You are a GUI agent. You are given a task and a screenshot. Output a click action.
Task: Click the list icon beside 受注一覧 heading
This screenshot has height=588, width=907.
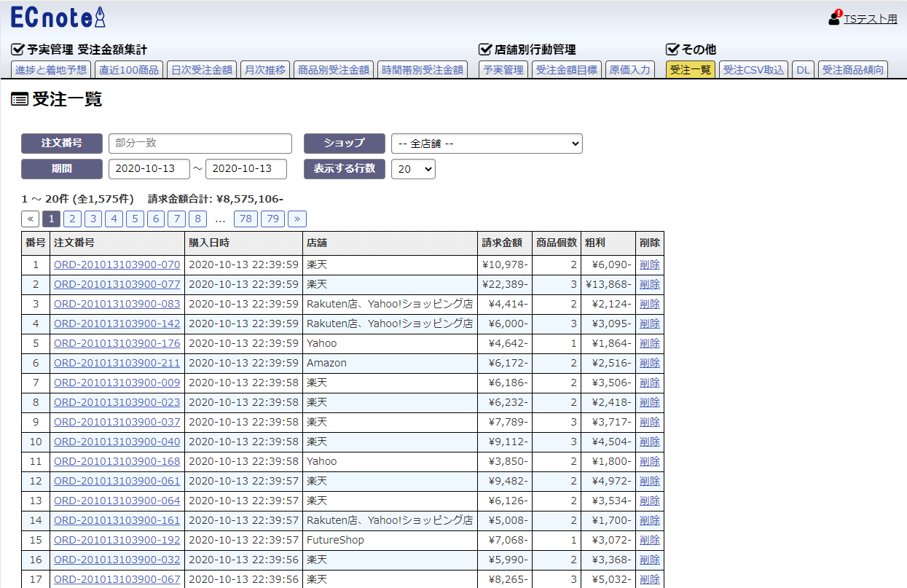click(20, 100)
